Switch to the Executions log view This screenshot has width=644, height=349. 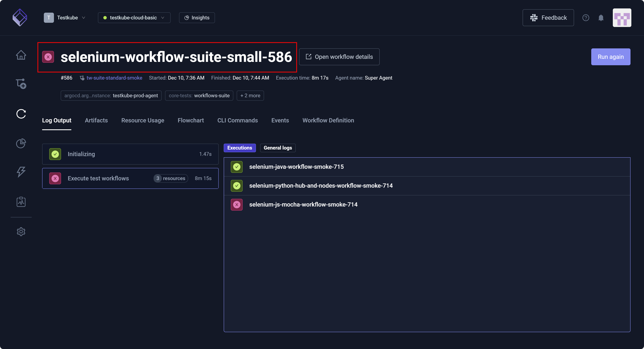click(240, 148)
